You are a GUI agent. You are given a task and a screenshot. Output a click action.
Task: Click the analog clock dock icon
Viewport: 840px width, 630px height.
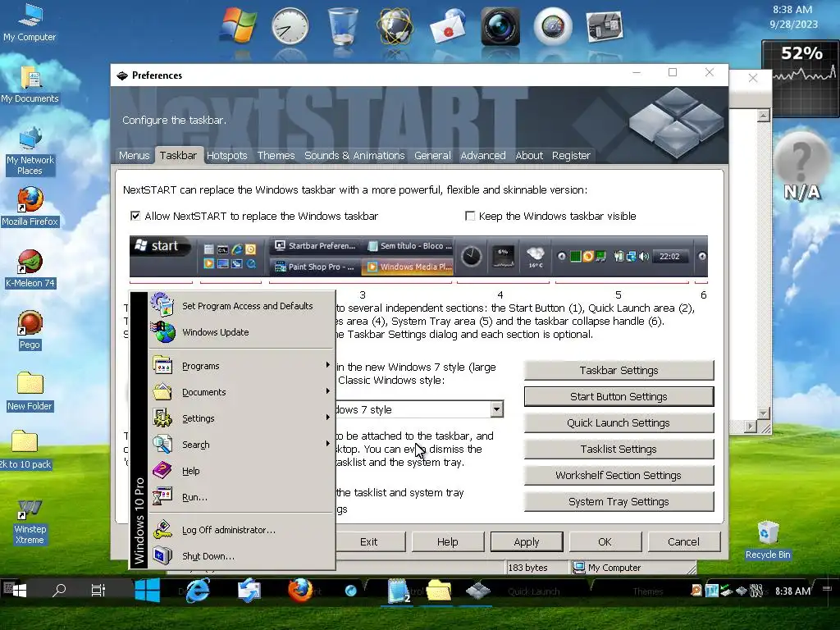[290, 25]
